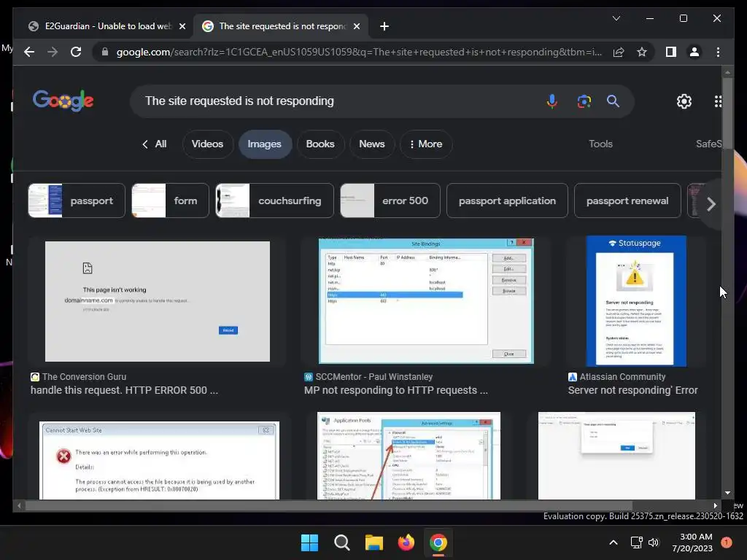This screenshot has width=747, height=560.
Task: Reload the current Google page
Action: coord(76,52)
